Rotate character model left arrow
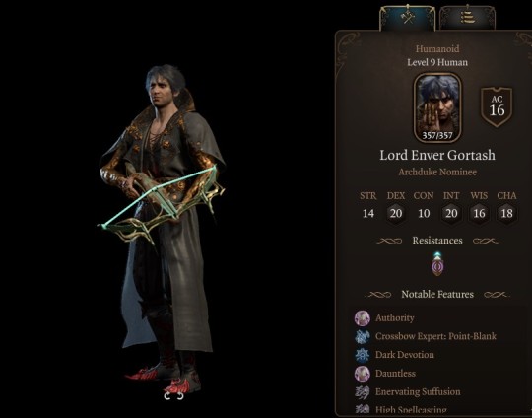Screen dimensions: 532x418 [166, 396]
